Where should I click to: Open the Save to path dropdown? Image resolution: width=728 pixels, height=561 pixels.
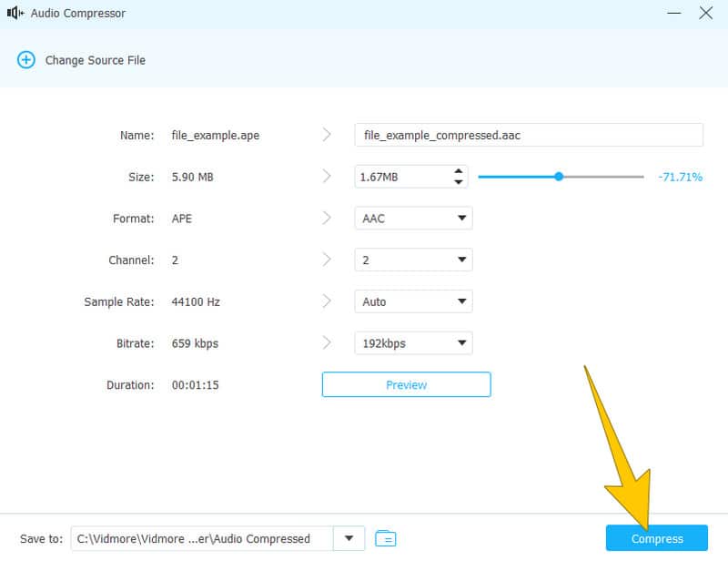click(349, 538)
